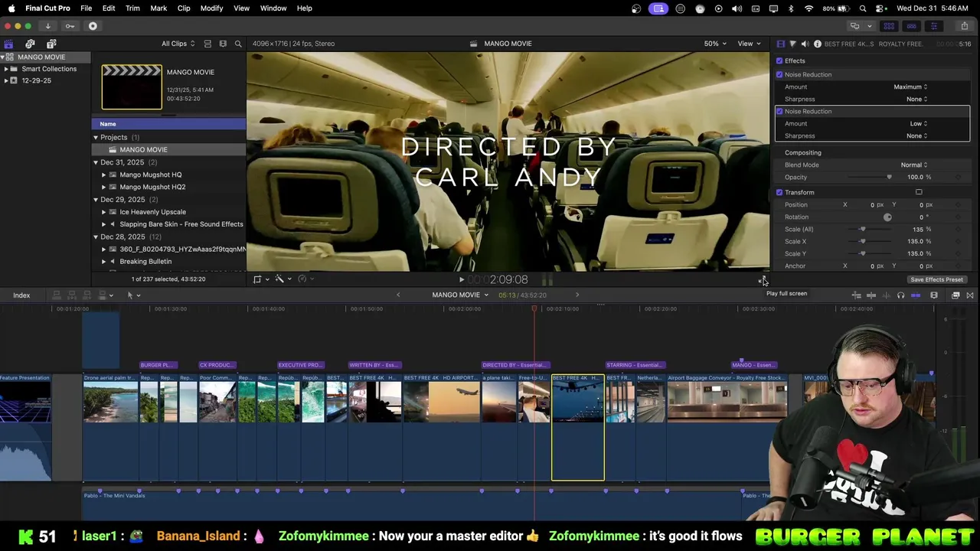Screen dimensions: 980x551
Task: Click MANGO MOVIE timeline title menu
Action: tap(460, 295)
